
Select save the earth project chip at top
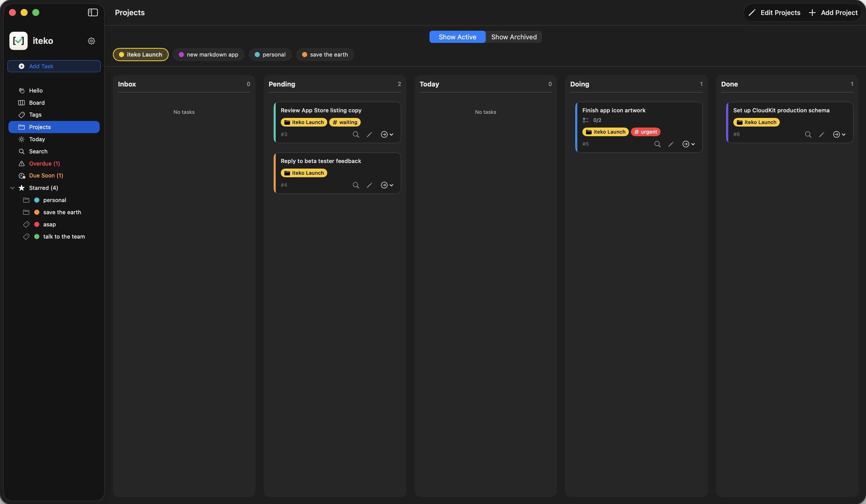pyautogui.click(x=325, y=55)
